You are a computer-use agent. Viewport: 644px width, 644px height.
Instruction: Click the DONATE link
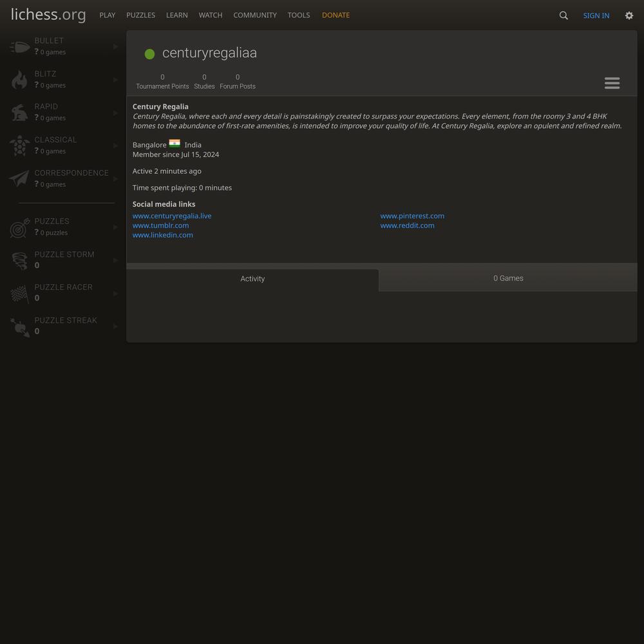pyautogui.click(x=336, y=15)
